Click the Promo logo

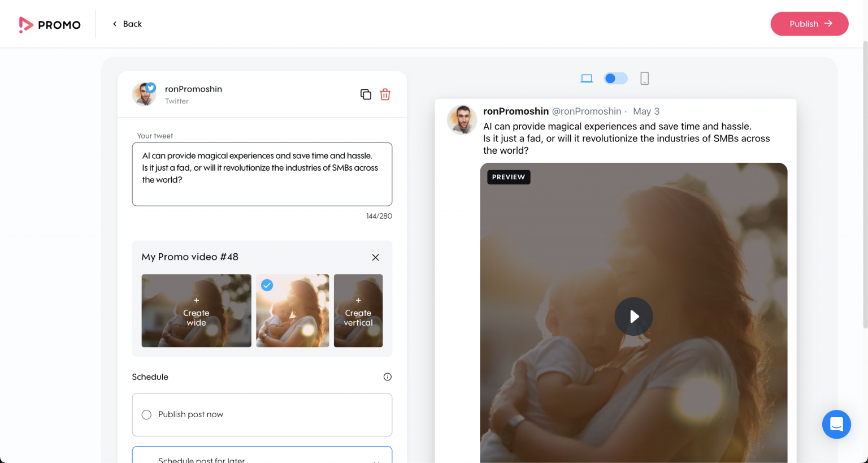[50, 24]
